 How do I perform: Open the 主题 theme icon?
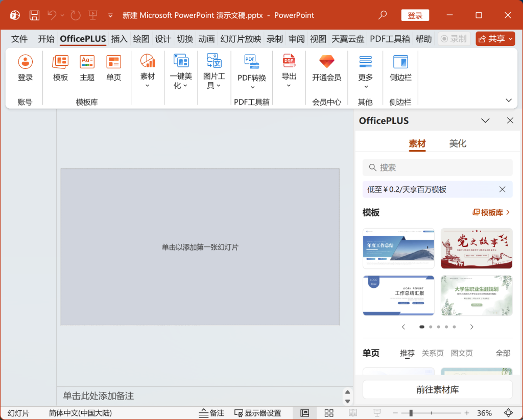click(x=87, y=62)
